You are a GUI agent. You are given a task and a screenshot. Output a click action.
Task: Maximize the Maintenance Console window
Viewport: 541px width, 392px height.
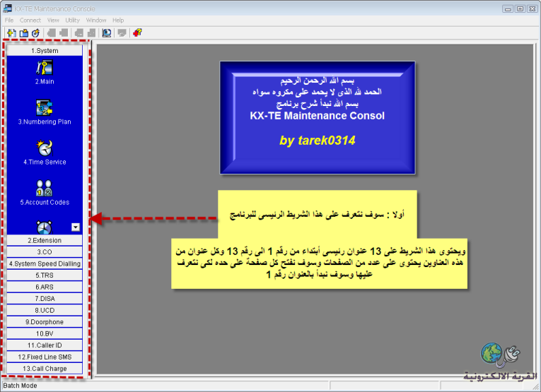[x=520, y=9]
